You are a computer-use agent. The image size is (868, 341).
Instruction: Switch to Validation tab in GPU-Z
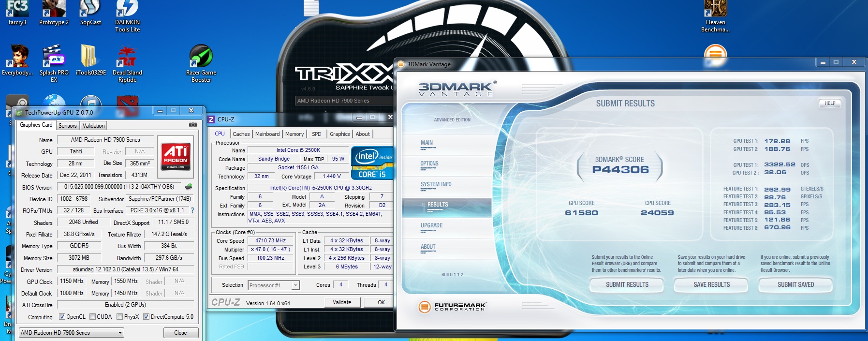click(94, 126)
